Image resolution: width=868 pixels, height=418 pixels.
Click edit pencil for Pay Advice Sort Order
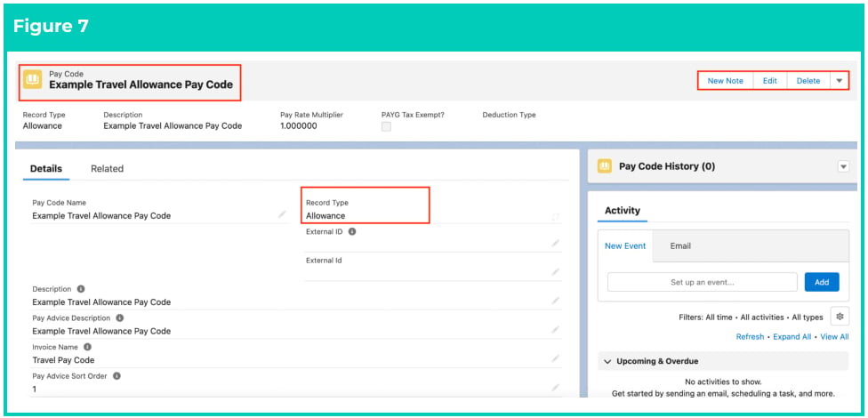click(x=555, y=388)
